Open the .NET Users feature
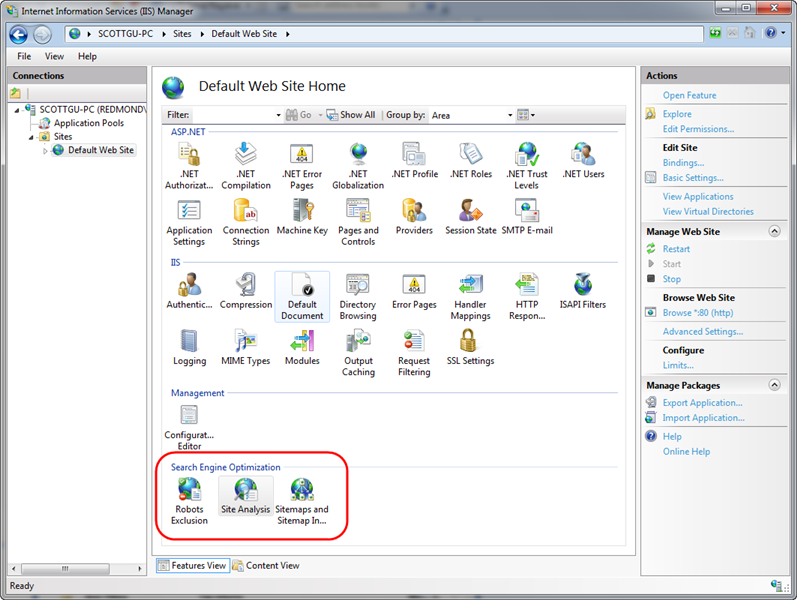The height and width of the screenshot is (600, 797). pyautogui.click(x=583, y=161)
